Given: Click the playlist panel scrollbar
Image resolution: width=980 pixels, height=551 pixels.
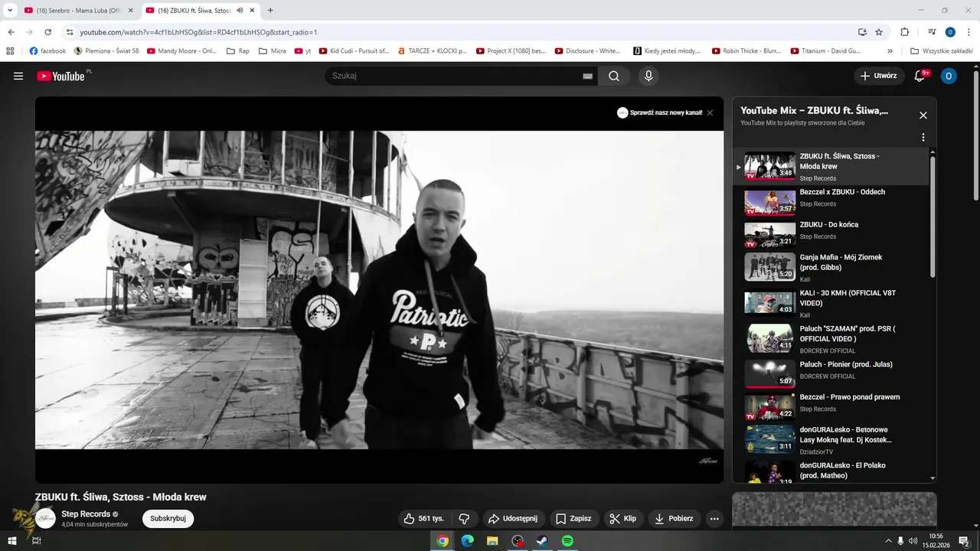Looking at the screenshot, I should 933,218.
